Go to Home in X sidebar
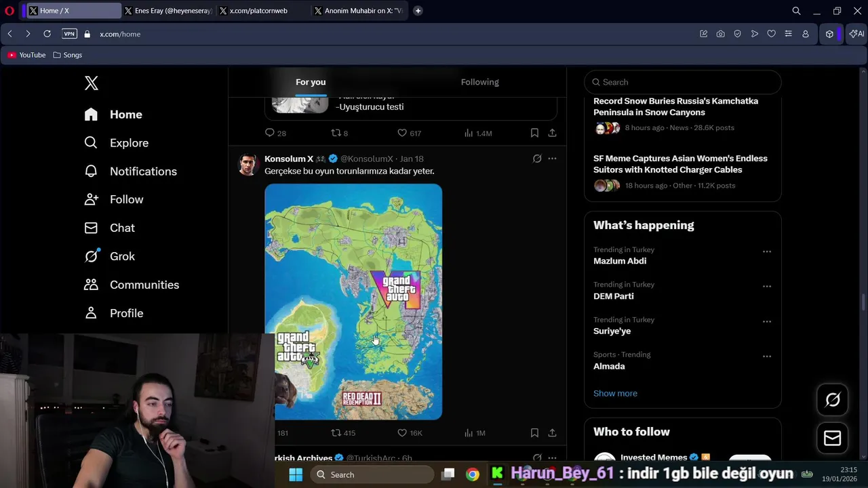Screen dimensions: 868x488 (113, 115)
